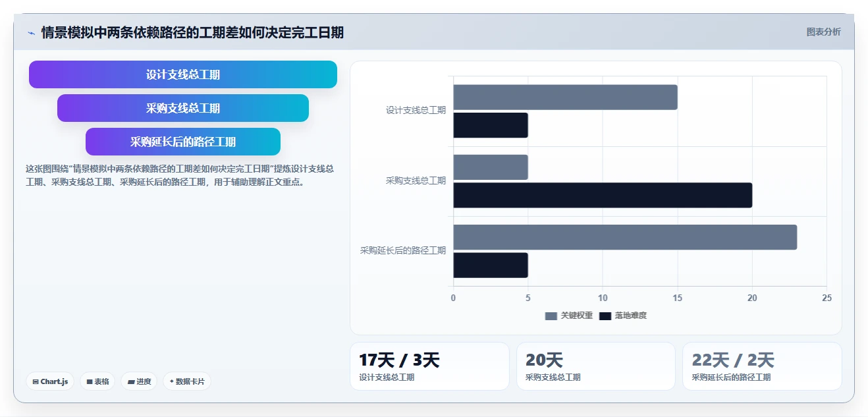Click the lightning icon beside the title
Viewport: 868px width, 417px height.
click(x=31, y=33)
